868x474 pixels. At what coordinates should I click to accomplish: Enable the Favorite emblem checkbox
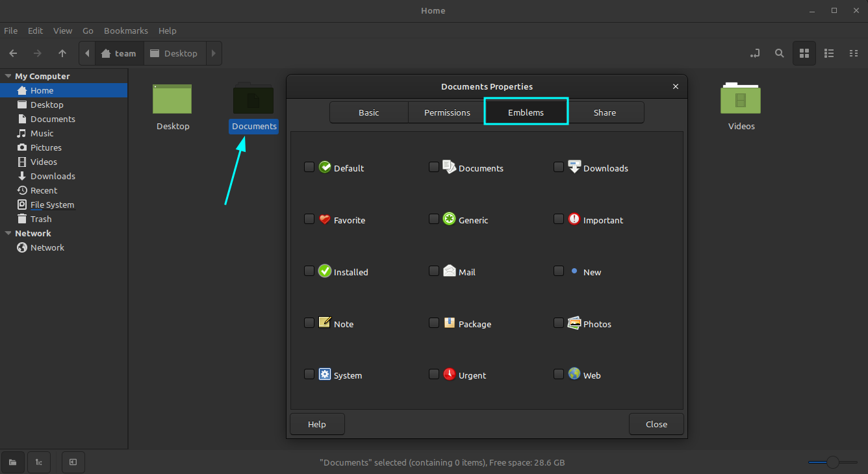tap(309, 219)
